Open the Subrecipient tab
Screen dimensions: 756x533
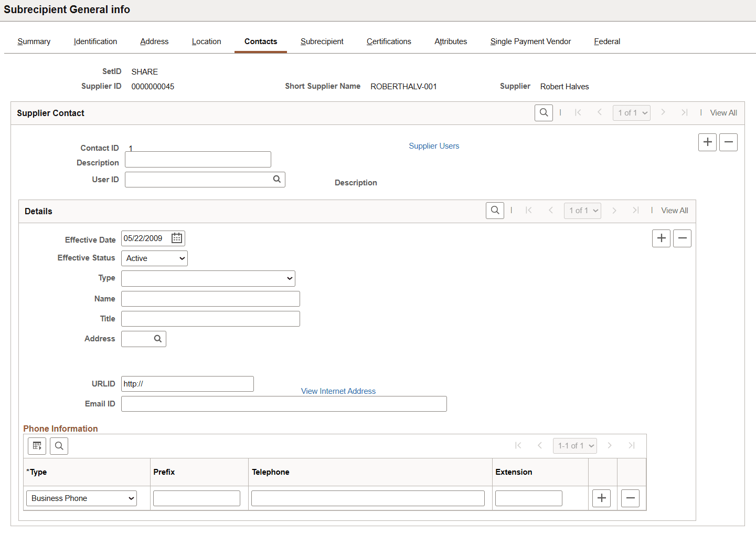click(322, 41)
